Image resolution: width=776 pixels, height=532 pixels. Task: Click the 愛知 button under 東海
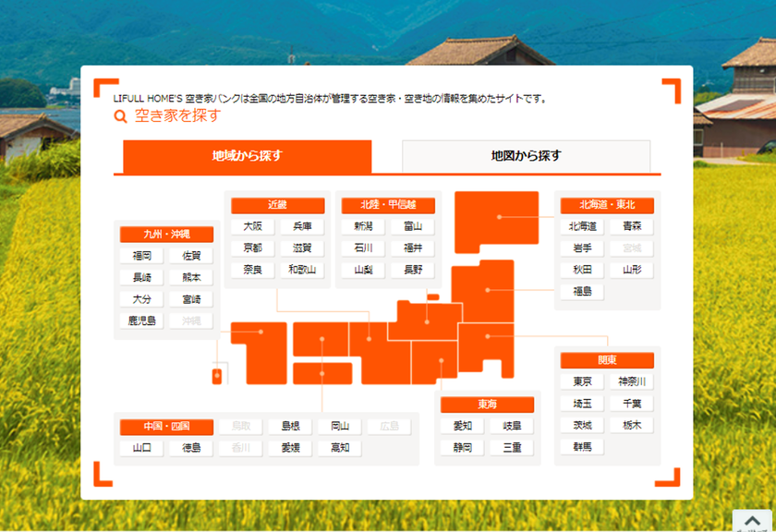pyautogui.click(x=462, y=424)
